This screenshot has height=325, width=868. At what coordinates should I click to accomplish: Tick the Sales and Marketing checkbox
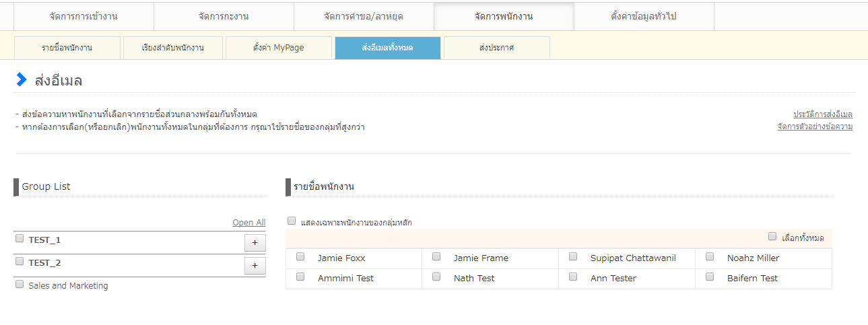(x=20, y=284)
